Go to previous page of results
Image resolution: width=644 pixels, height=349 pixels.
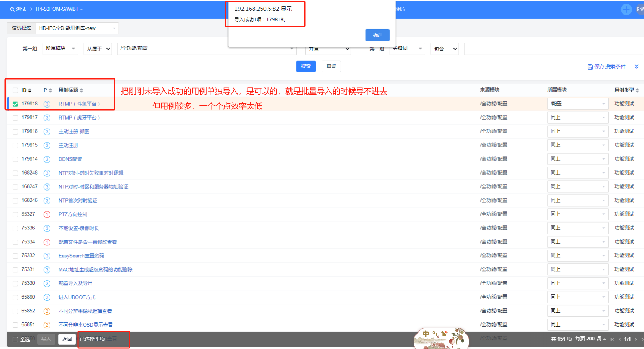pos(620,339)
